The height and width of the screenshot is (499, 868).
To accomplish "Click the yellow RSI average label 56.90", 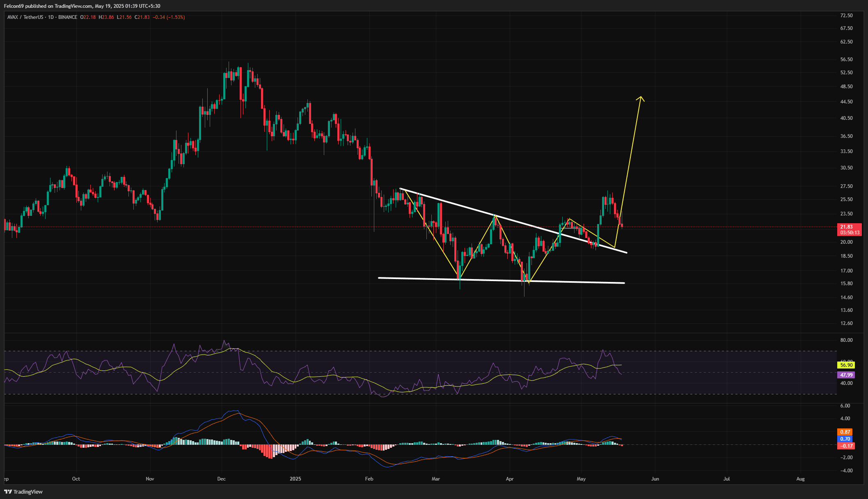I will [846, 365].
